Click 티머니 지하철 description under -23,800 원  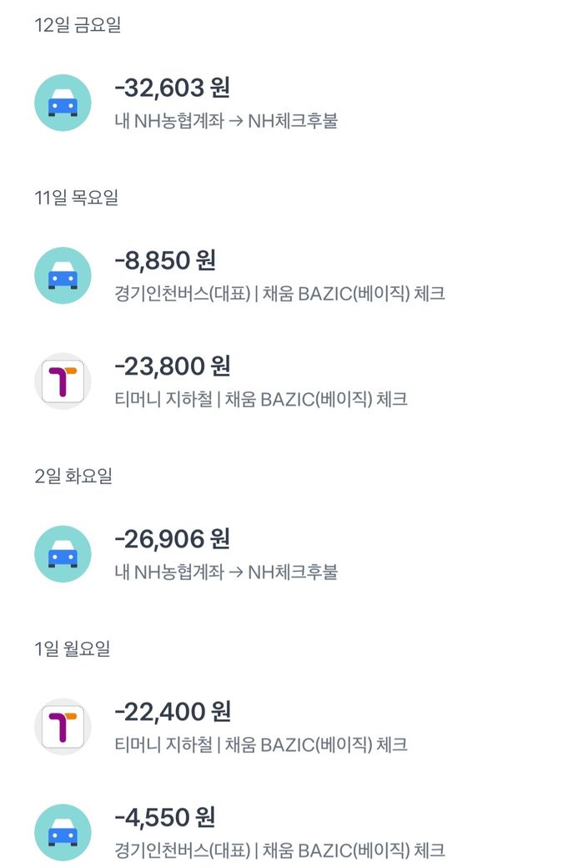coord(163,399)
